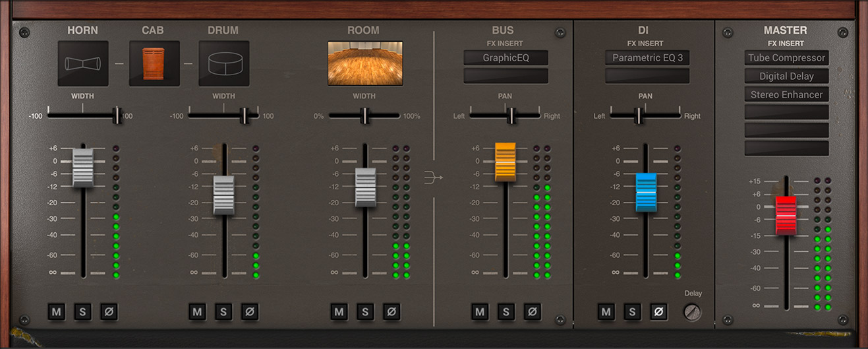Solo the Drum channel

click(x=223, y=312)
